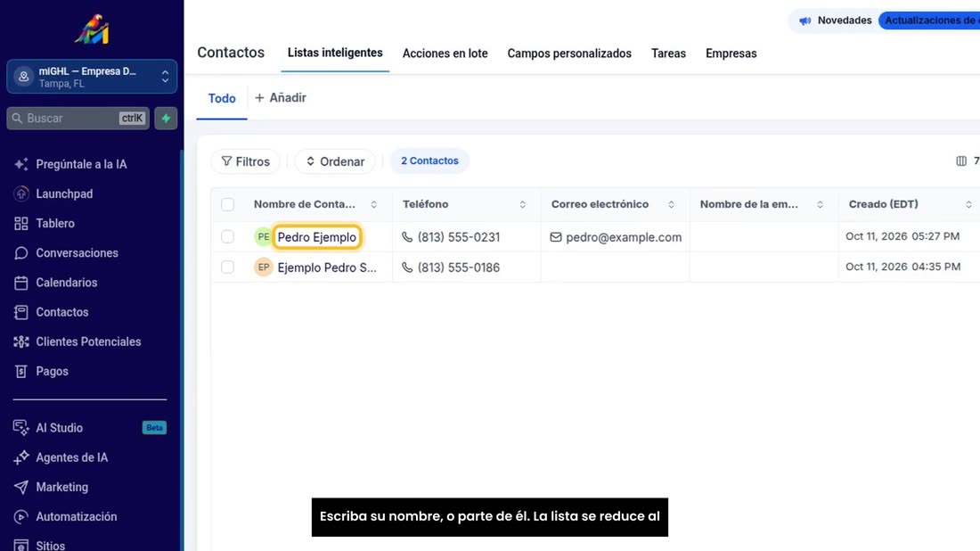The image size is (980, 551).
Task: Click the sidebar vertical scrollbar
Action: coord(182,350)
